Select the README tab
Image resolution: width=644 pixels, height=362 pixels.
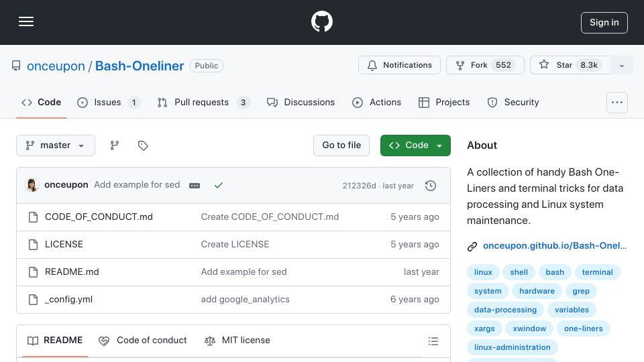(x=55, y=341)
